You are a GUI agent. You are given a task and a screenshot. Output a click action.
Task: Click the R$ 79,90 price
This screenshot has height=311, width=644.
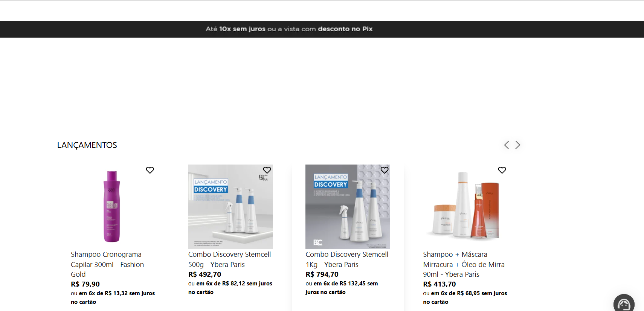[85, 284]
